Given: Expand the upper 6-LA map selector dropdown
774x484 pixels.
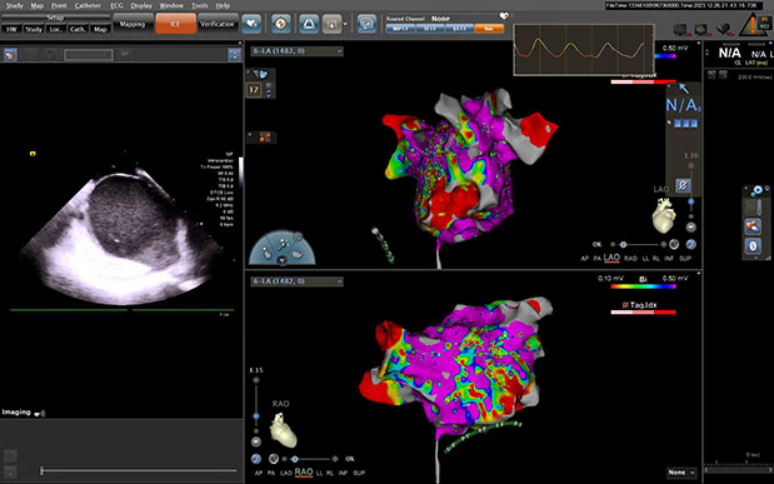Looking at the screenshot, I should click(x=338, y=51).
